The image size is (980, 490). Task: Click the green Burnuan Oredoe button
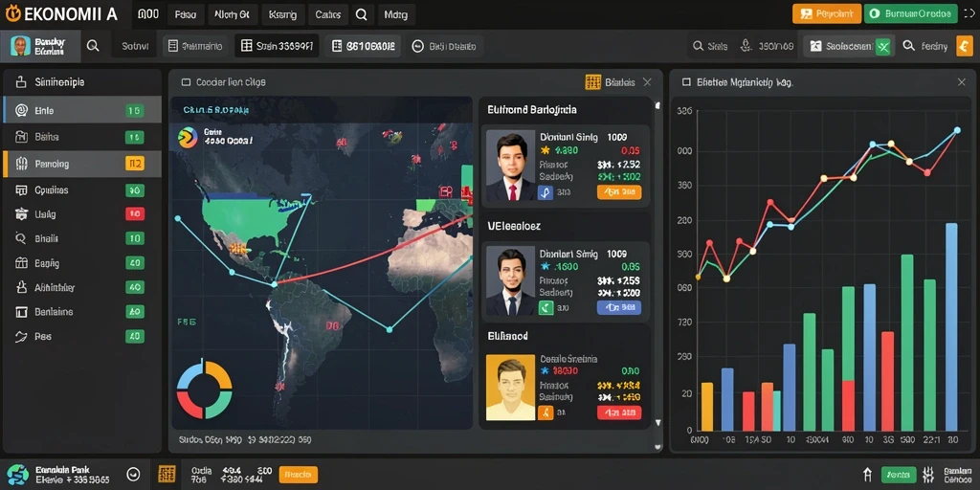911,13
